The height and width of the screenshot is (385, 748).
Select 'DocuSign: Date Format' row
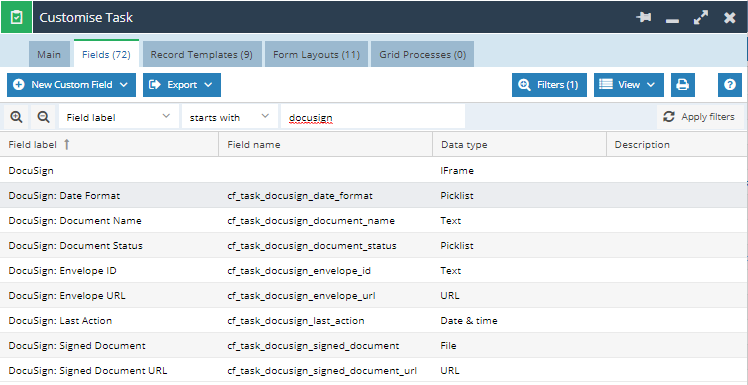[374, 196]
